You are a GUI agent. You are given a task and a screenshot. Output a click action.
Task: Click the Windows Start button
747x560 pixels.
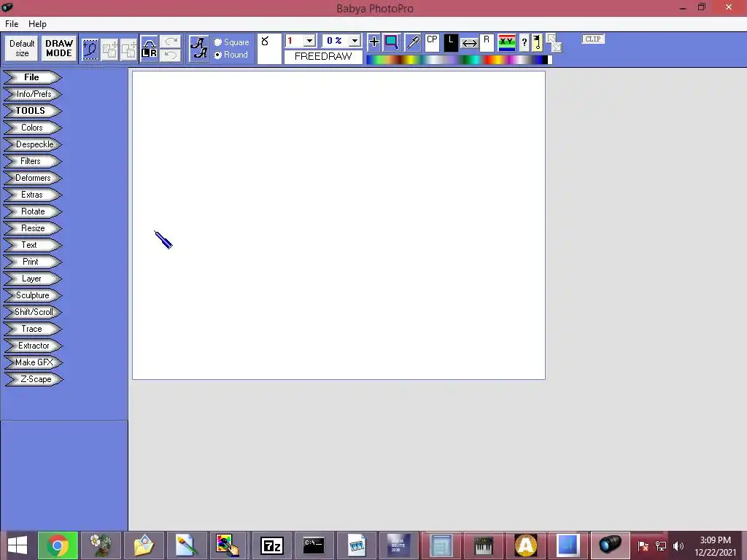18,545
